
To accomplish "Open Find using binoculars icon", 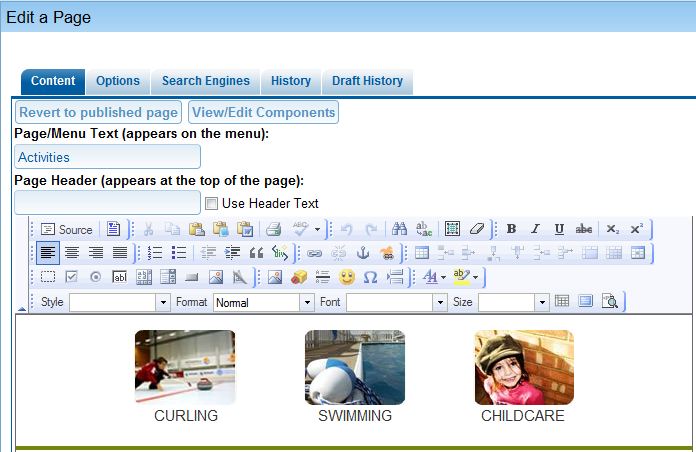I will coord(399,229).
